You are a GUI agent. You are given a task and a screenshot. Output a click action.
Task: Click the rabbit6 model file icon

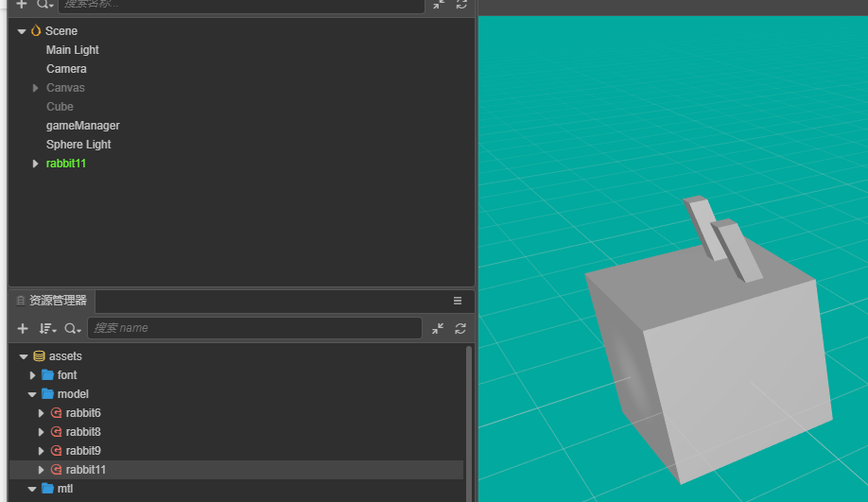click(x=56, y=412)
